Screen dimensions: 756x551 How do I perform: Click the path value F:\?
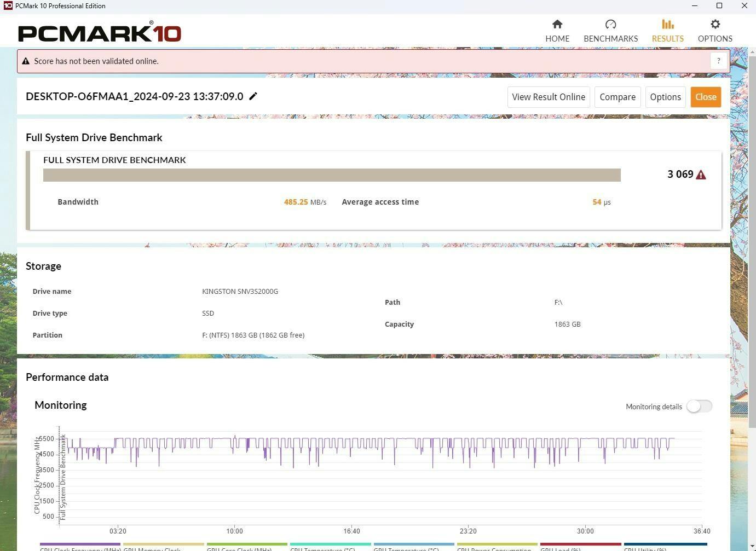point(558,302)
